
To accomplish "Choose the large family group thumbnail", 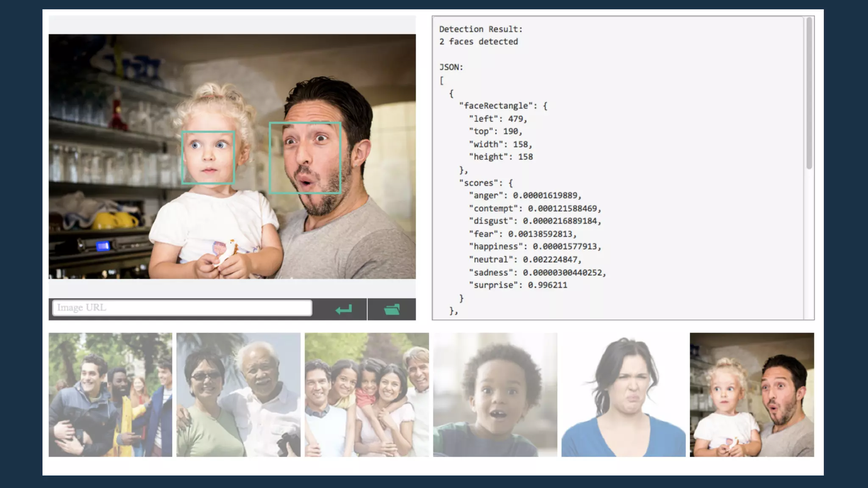I will tap(367, 394).
